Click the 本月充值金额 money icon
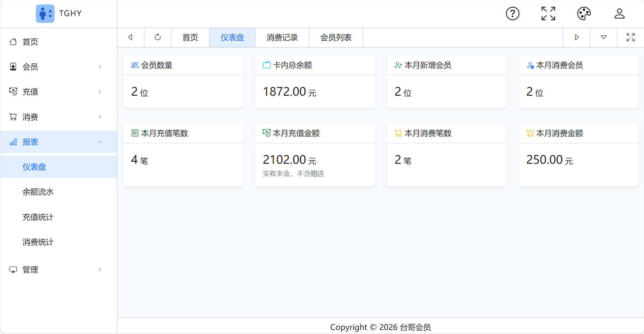The width and height of the screenshot is (644, 334). [267, 133]
